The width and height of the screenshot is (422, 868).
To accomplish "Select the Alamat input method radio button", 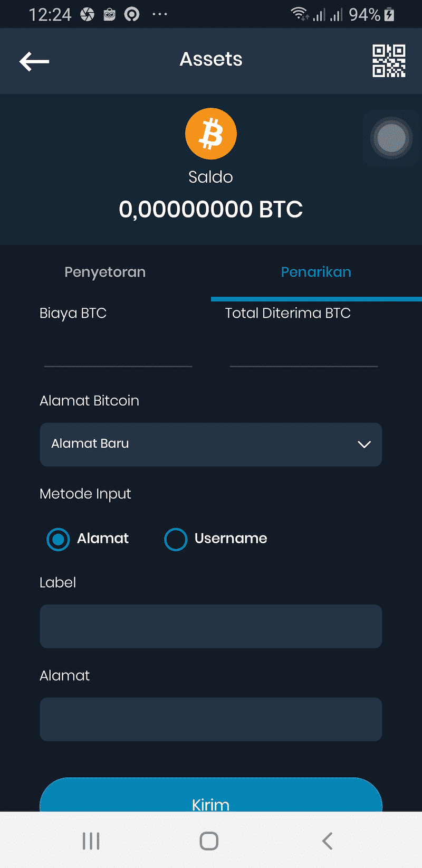I will pos(58,539).
